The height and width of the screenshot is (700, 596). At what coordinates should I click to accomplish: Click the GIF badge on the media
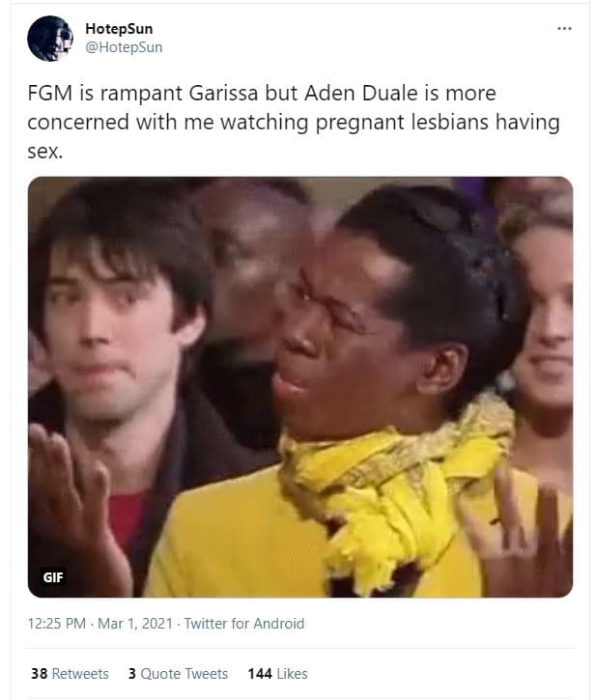(x=53, y=577)
